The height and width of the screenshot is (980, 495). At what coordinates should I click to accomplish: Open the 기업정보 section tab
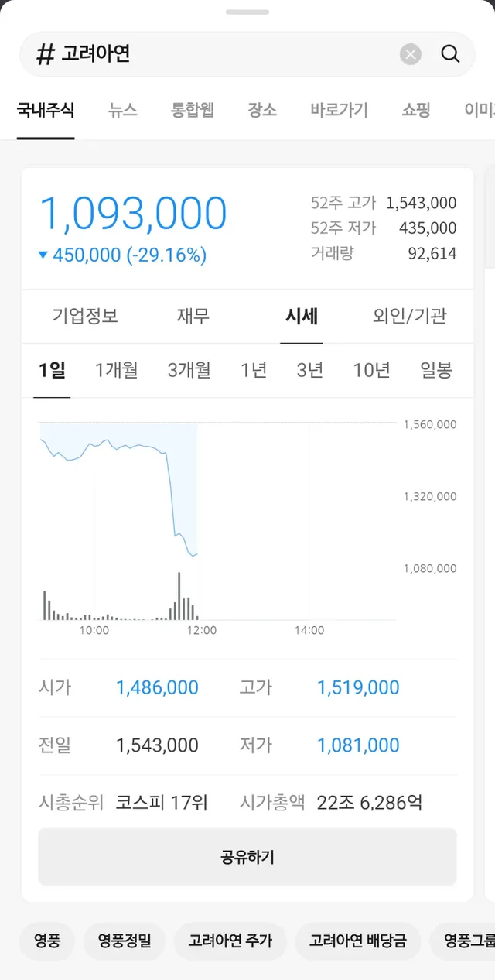[x=85, y=316]
